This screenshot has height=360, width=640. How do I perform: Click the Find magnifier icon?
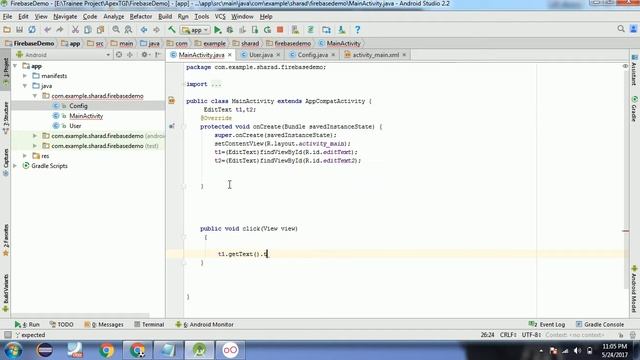[116, 29]
